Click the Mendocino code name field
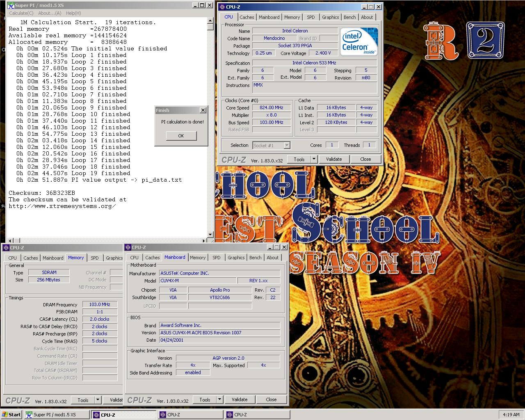 click(x=274, y=38)
